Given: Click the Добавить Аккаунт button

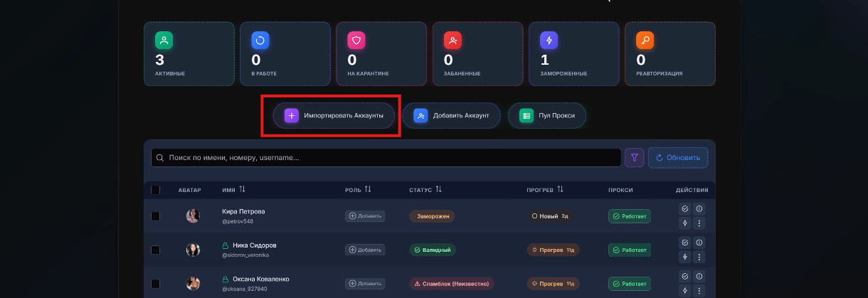Looking at the screenshot, I should click(451, 115).
